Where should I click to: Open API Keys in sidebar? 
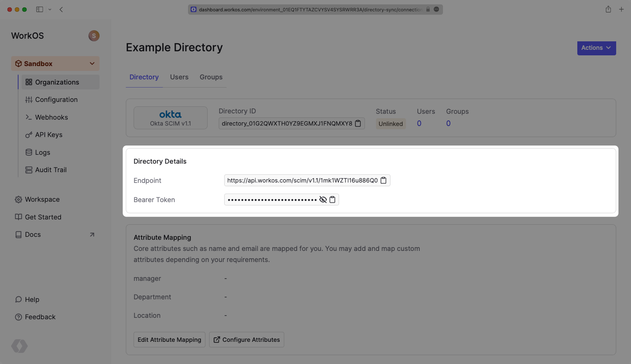pyautogui.click(x=49, y=135)
